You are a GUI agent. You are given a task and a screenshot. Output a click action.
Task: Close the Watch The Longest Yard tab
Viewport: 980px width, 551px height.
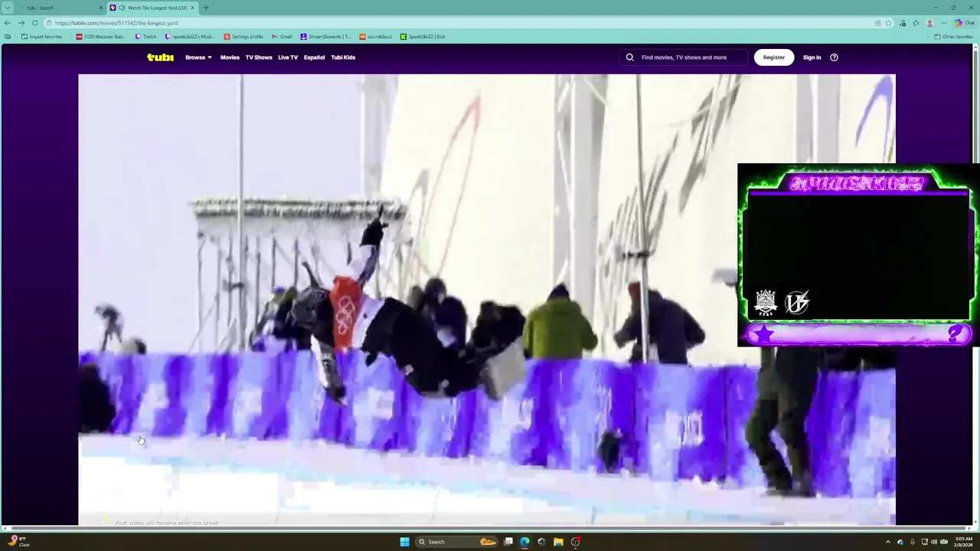click(192, 8)
